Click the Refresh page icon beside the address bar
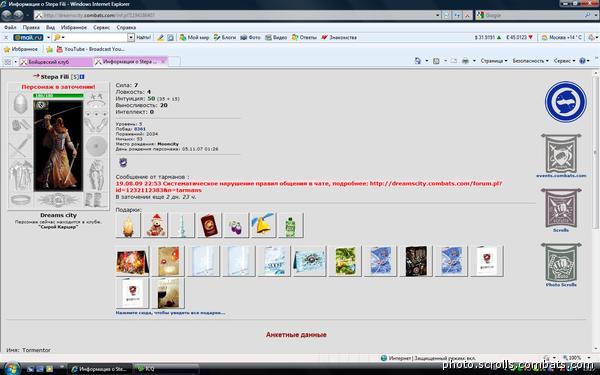600x375 pixels. pos(457,15)
